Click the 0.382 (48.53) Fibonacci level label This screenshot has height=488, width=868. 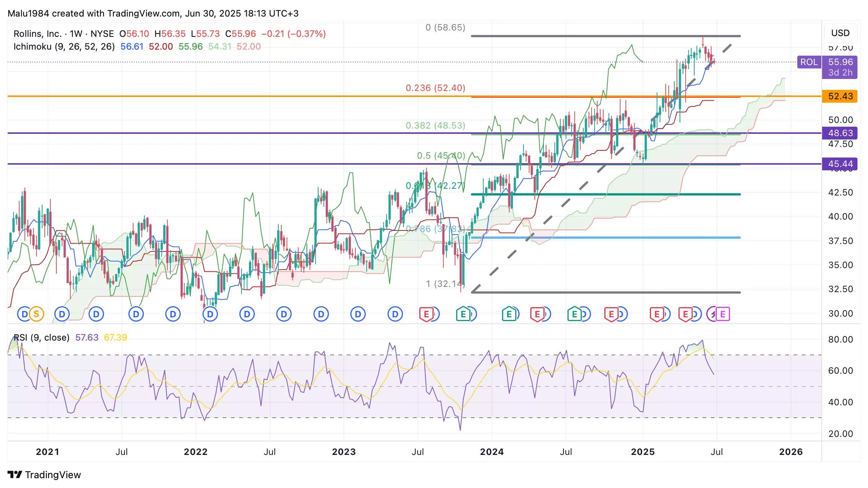[x=435, y=126]
